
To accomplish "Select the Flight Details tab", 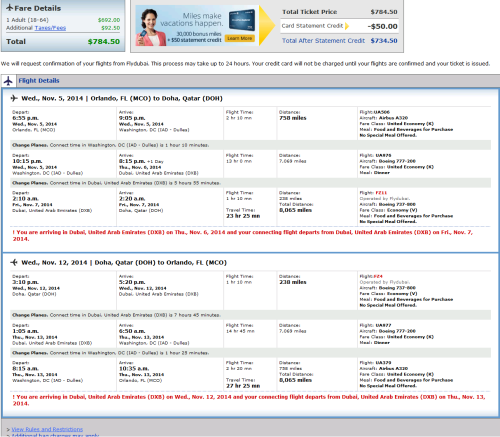I will [x=39, y=81].
